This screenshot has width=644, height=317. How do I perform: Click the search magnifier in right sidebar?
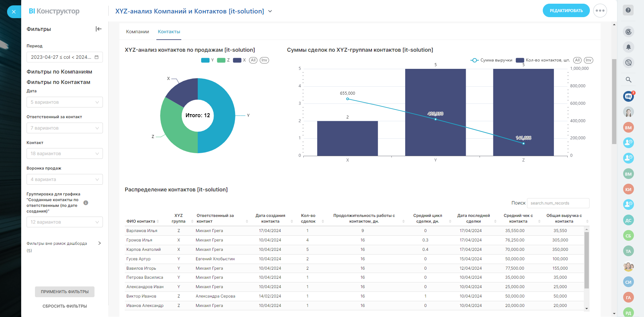tap(628, 80)
